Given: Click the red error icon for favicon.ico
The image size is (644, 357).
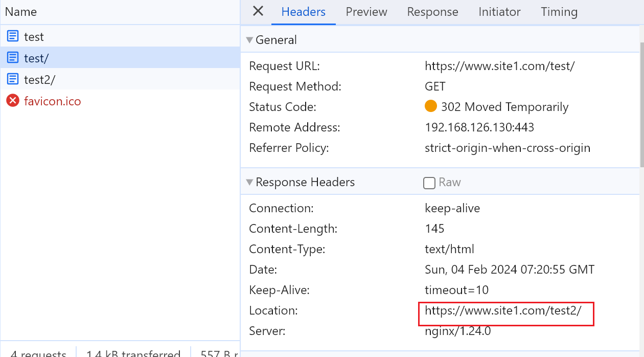Looking at the screenshot, I should pyautogui.click(x=13, y=101).
